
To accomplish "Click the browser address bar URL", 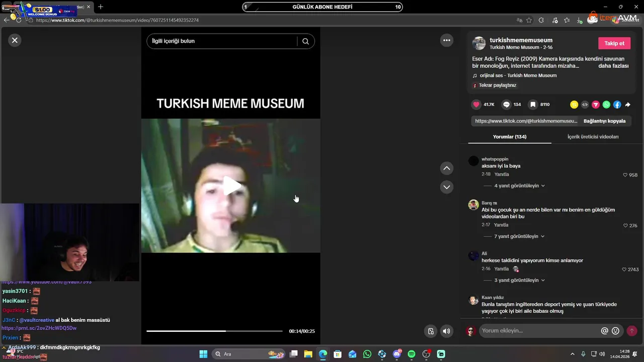I will click(x=117, y=20).
